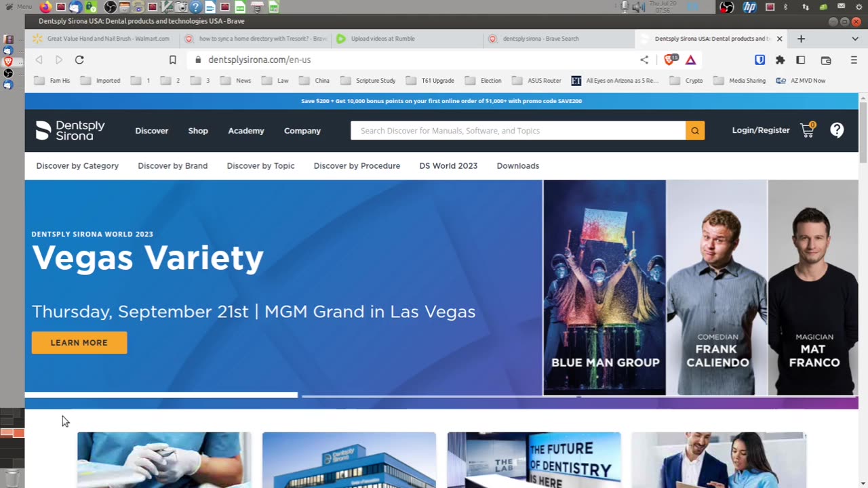
Task: Open the News bookmark folder
Action: pos(236,81)
